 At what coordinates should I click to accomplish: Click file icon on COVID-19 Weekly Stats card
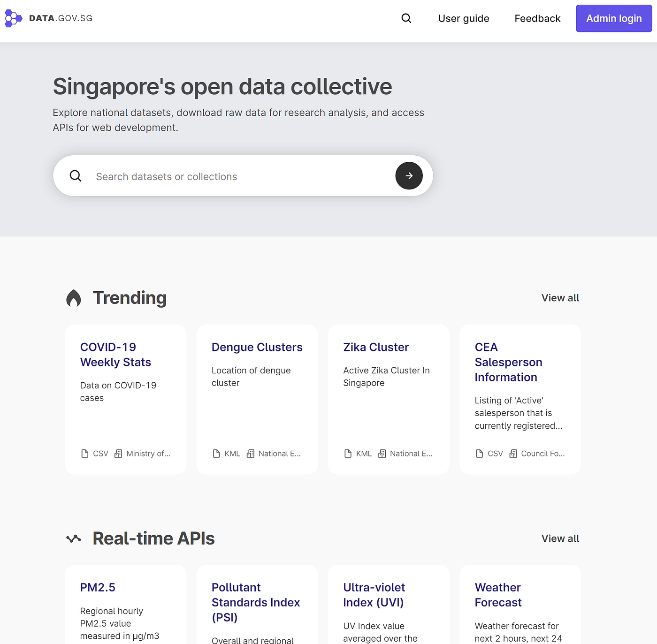(85, 454)
